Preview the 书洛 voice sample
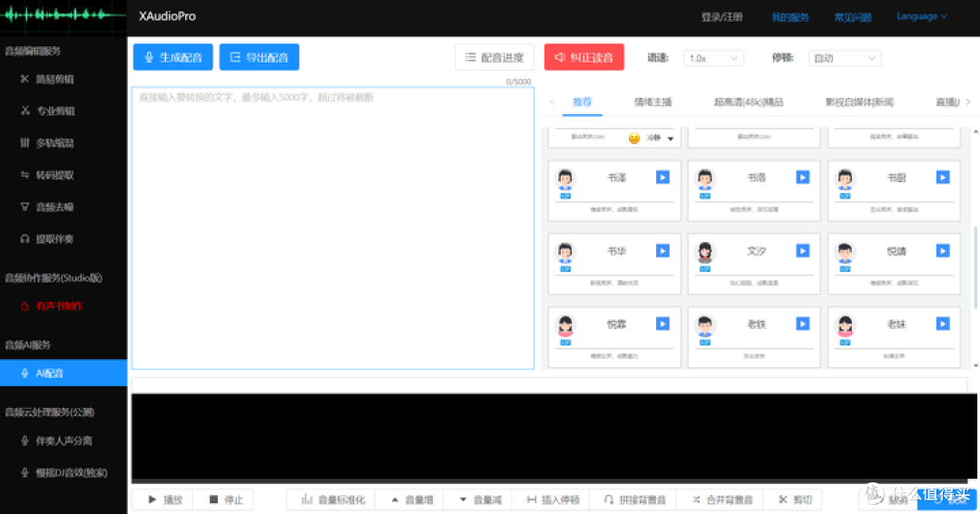The image size is (980, 514). click(x=802, y=178)
